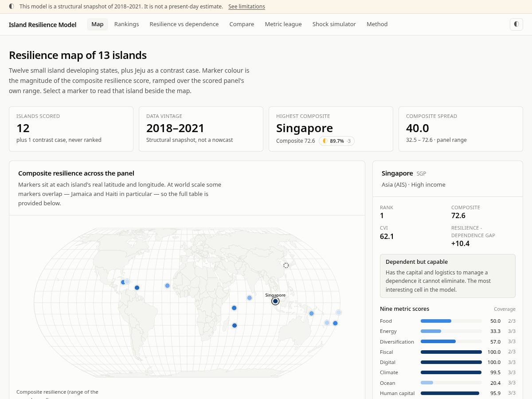Viewport: 532px width, 399px height.
Task: Toggle the dark theme button in header
Action: (x=516, y=24)
